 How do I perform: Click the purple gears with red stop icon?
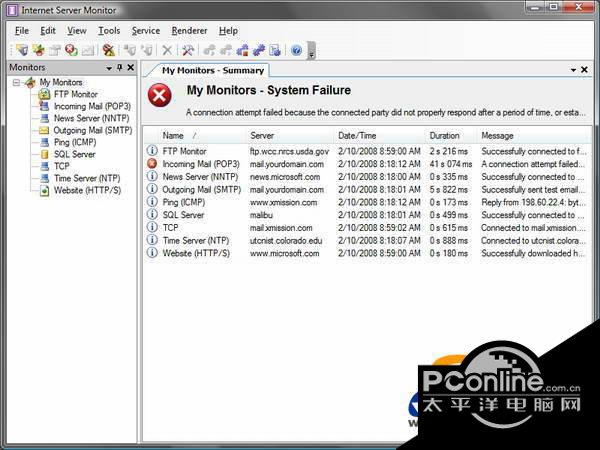click(242, 50)
